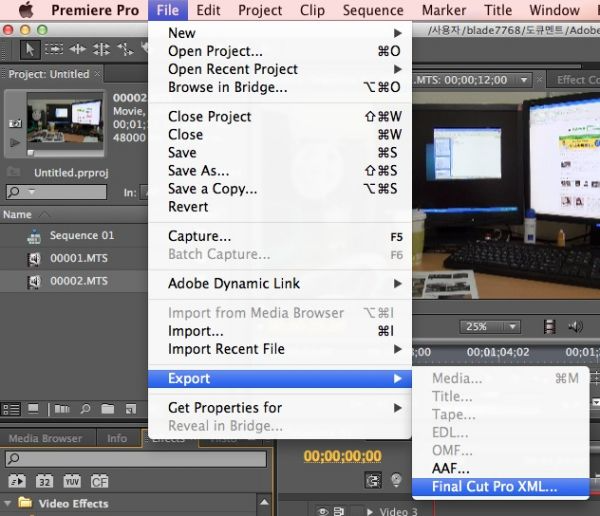The image size is (600, 516).
Task: Switch Project panel to List view
Action: [x=11, y=409]
